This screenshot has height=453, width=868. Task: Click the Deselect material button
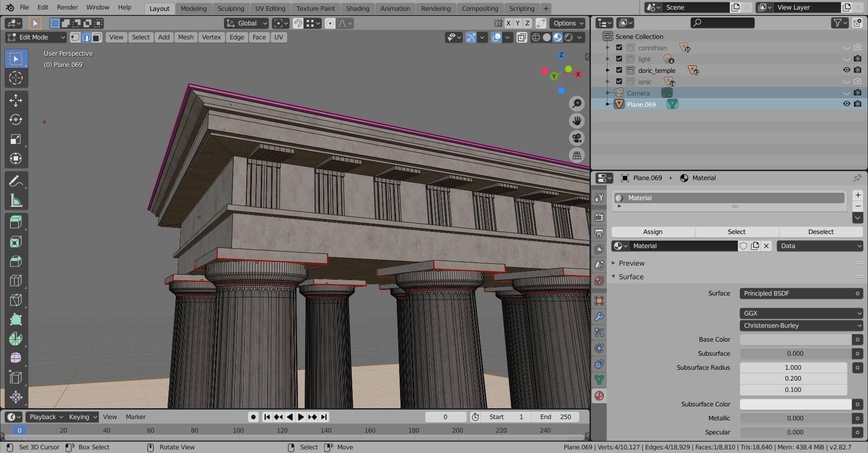click(x=821, y=232)
